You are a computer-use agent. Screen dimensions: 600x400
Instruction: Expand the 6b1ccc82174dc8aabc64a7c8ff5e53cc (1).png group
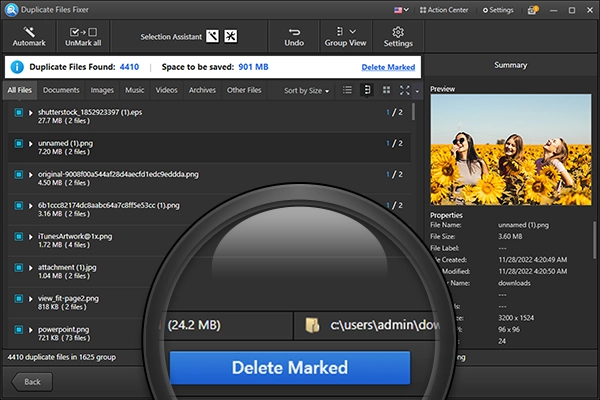pos(31,206)
